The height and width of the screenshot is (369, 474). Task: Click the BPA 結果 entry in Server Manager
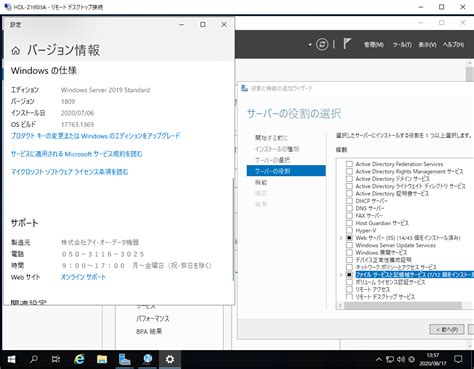point(149,331)
